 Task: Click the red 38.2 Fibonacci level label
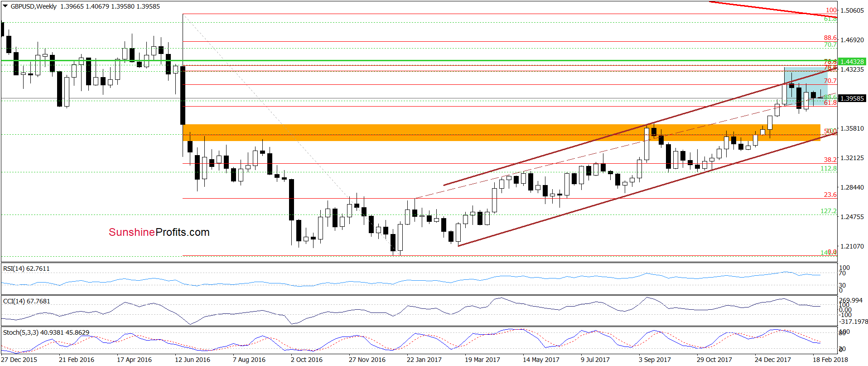click(x=830, y=160)
